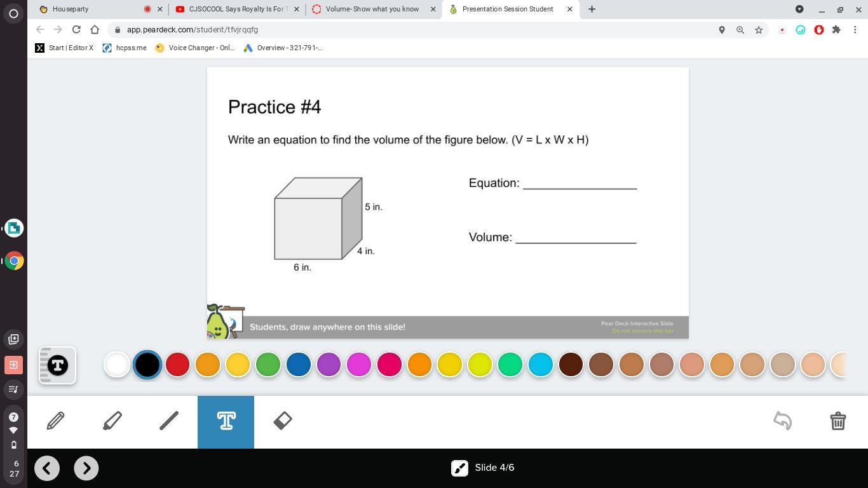Choose the cyan color swatch
The width and height of the screenshot is (868, 488).
click(541, 365)
